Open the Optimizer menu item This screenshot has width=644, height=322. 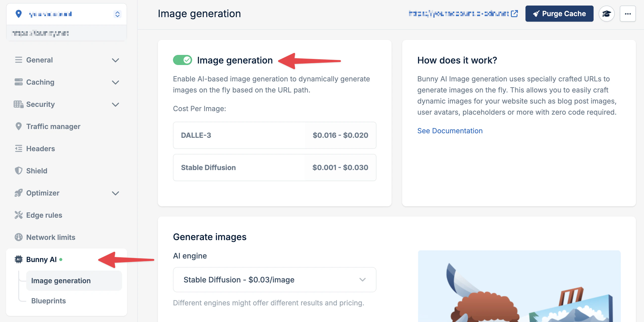67,193
